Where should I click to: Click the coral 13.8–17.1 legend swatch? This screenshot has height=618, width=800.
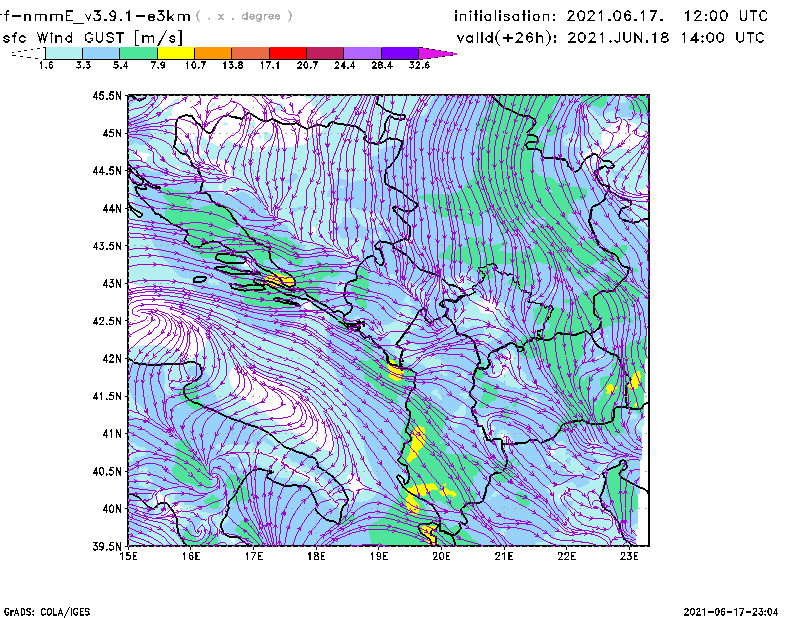point(251,53)
